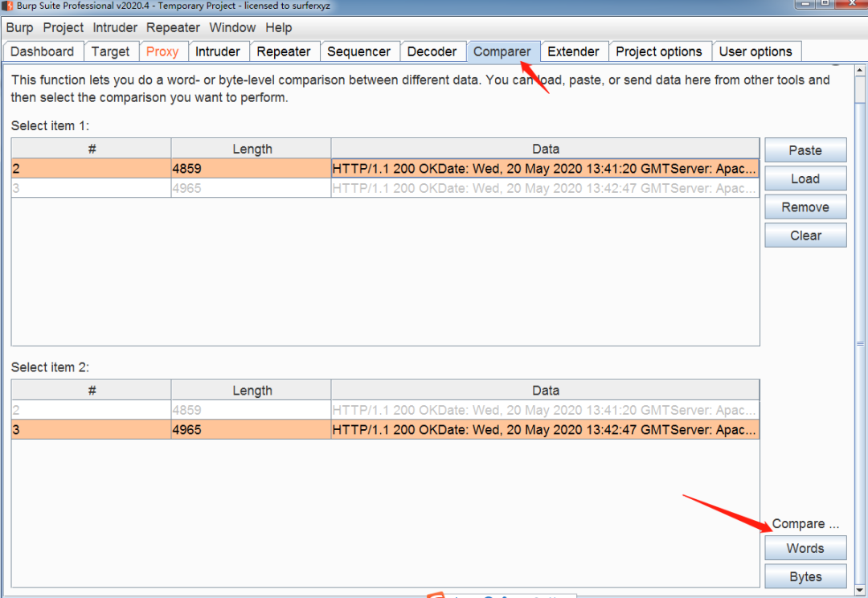Open the Burp menu
The width and height of the screenshot is (868, 598).
click(x=19, y=27)
